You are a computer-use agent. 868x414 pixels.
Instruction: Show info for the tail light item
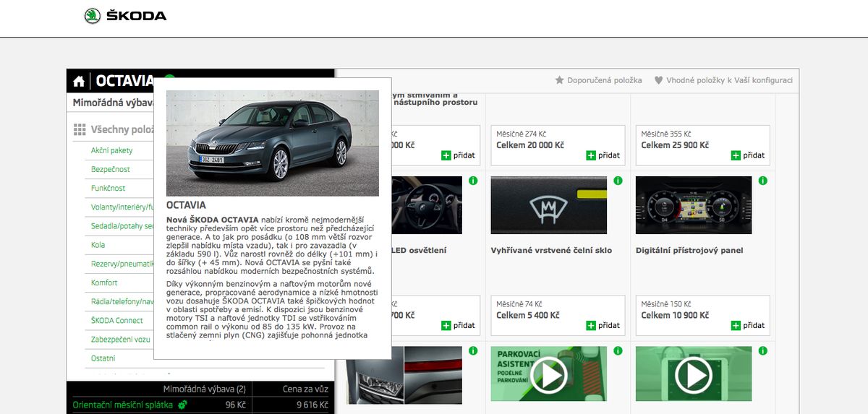tap(473, 351)
